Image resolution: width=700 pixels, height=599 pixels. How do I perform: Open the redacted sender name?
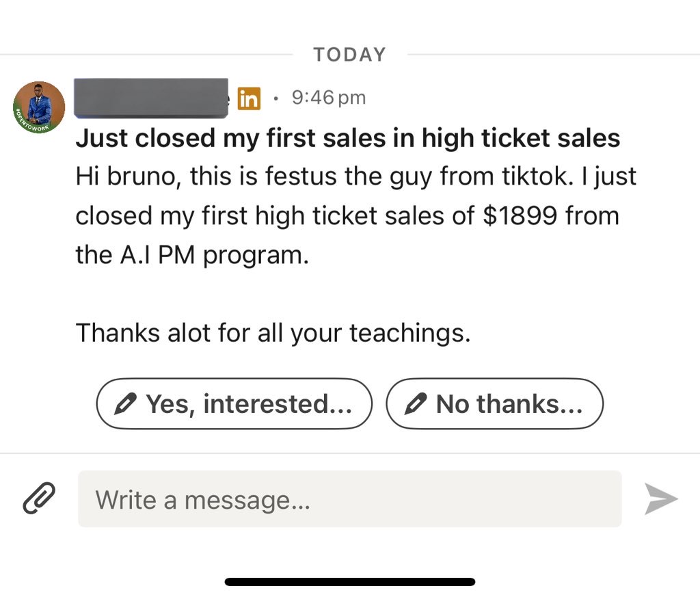(x=151, y=98)
